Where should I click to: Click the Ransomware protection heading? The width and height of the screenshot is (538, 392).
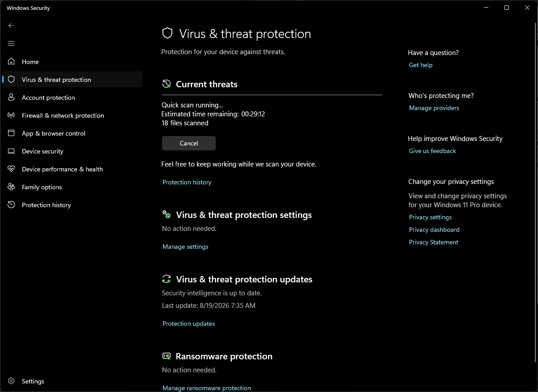(x=224, y=356)
